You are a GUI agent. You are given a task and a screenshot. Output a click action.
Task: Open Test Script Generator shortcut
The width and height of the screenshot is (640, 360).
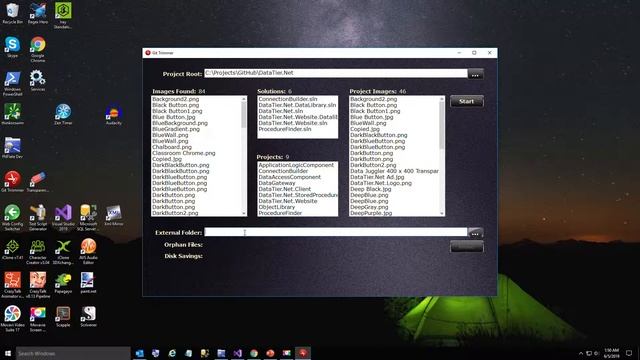click(x=38, y=218)
